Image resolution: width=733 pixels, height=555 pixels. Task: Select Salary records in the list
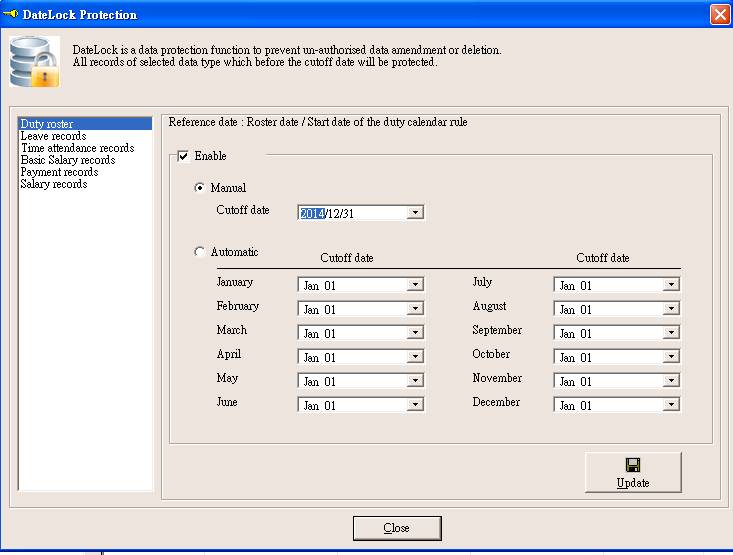[x=85, y=184]
